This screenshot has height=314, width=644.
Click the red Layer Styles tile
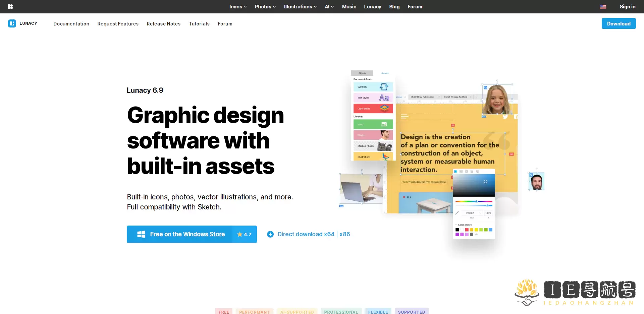(373, 109)
